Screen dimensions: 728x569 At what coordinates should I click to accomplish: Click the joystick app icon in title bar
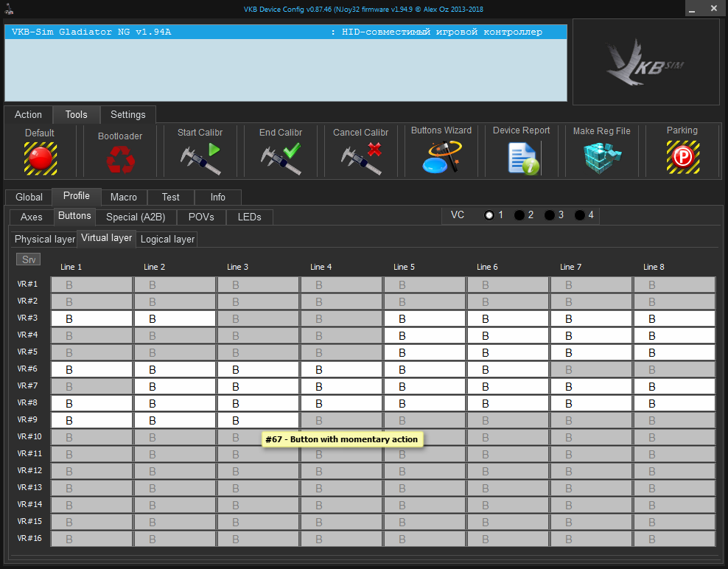(9, 8)
